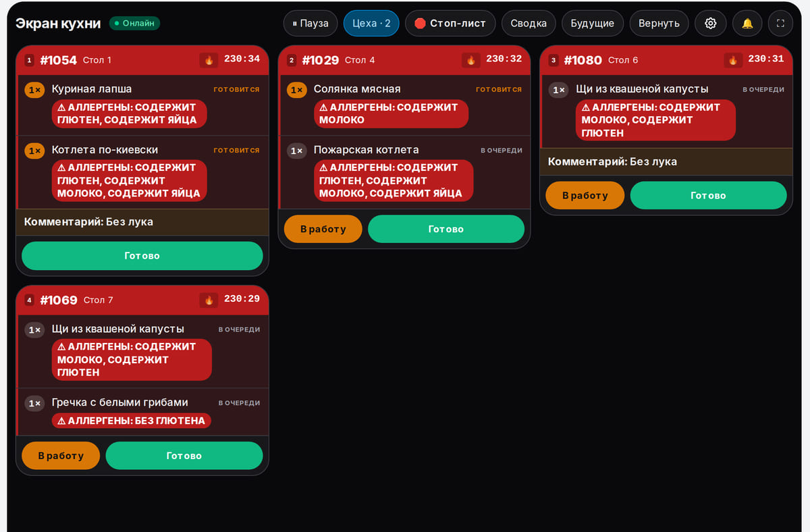Click order number #1069 header

59,300
